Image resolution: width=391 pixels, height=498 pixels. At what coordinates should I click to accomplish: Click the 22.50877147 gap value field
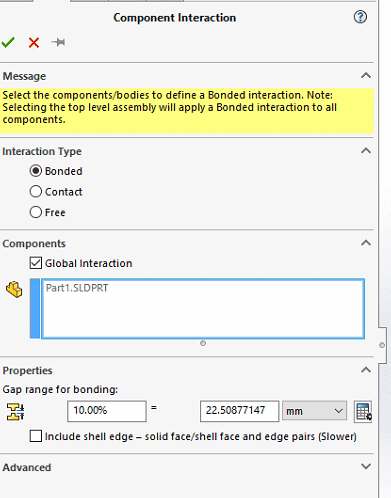click(x=239, y=411)
